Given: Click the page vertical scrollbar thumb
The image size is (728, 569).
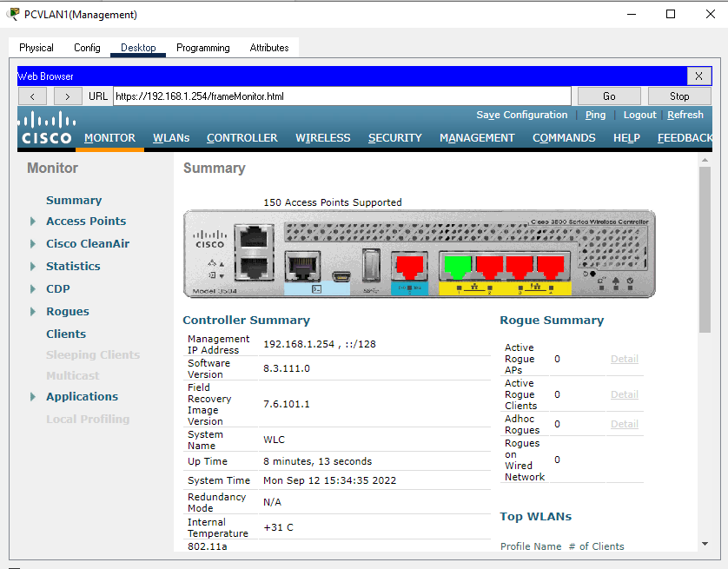Looking at the screenshot, I should (705, 249).
